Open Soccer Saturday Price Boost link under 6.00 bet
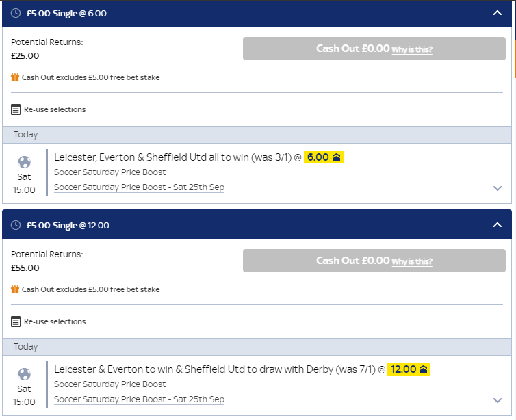Viewport: 516px width, 420px height. (139, 187)
